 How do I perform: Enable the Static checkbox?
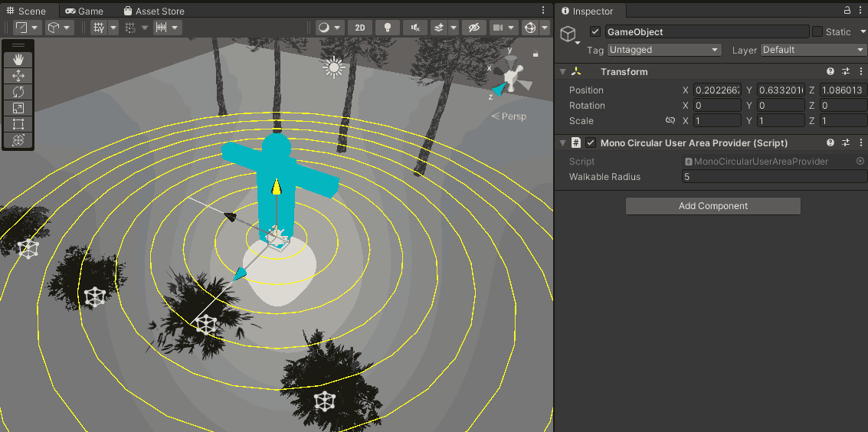click(x=817, y=32)
